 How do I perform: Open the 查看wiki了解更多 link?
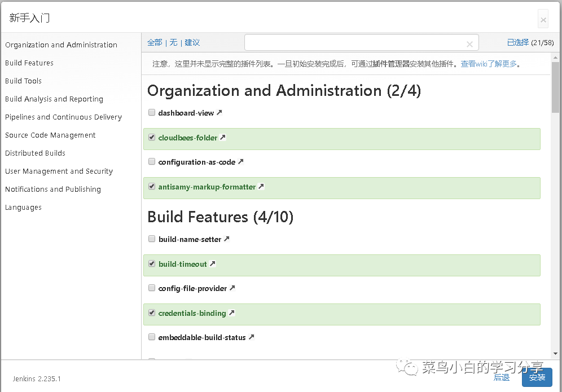[x=489, y=64]
